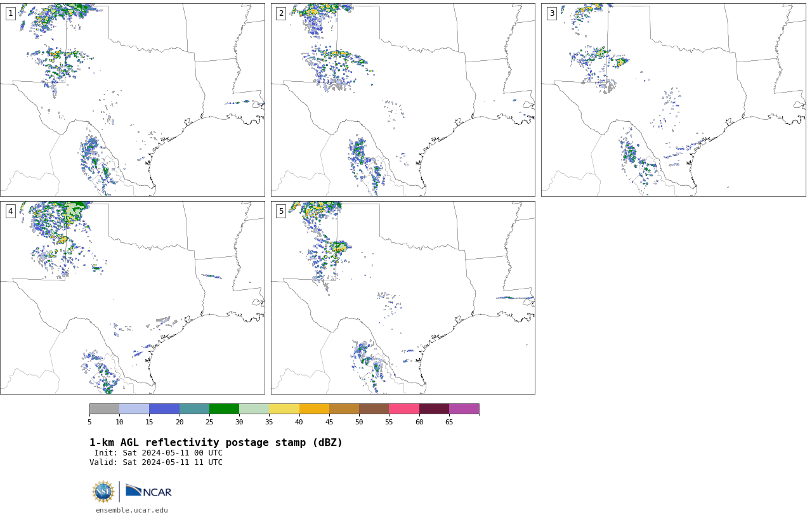The width and height of the screenshot is (812, 517).
Task: Click the colorbar tick label 5
Action: (89, 422)
